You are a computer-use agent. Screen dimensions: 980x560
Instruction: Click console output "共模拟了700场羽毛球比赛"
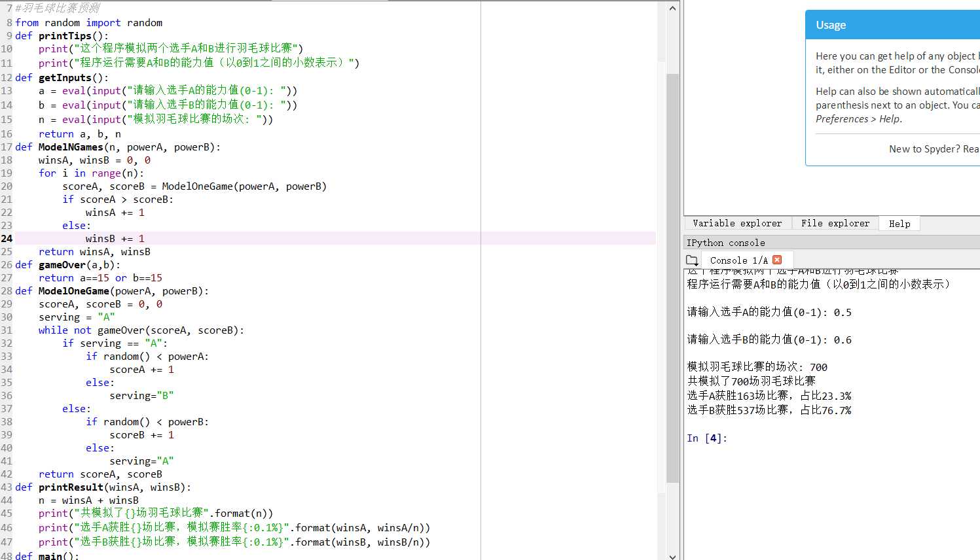(x=752, y=381)
